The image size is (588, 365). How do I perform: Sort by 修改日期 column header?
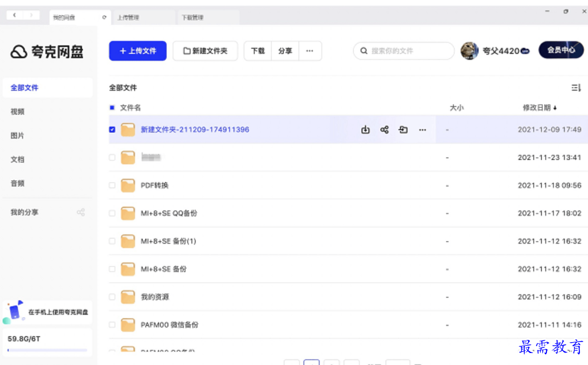point(540,108)
